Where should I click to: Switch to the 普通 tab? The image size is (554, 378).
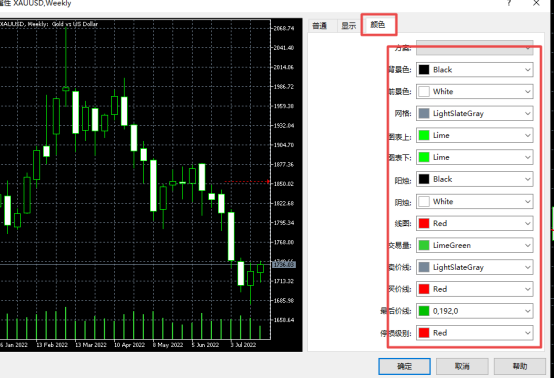319,25
